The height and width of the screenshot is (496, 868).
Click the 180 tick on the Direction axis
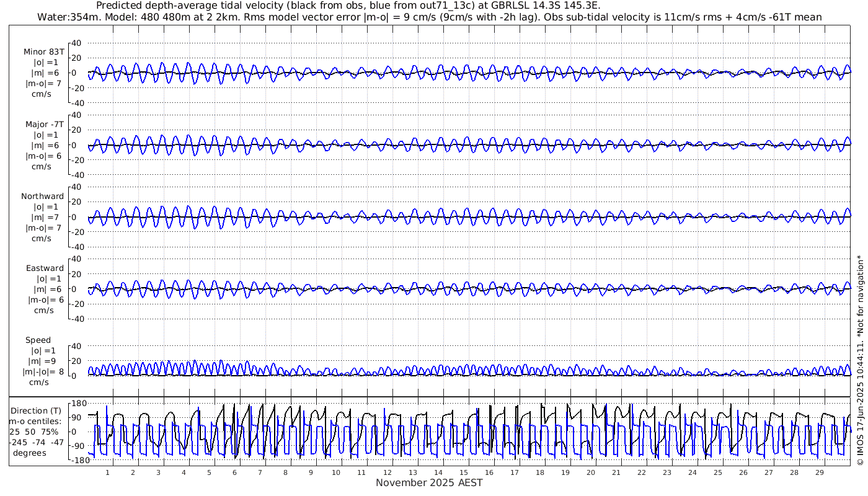(x=77, y=403)
